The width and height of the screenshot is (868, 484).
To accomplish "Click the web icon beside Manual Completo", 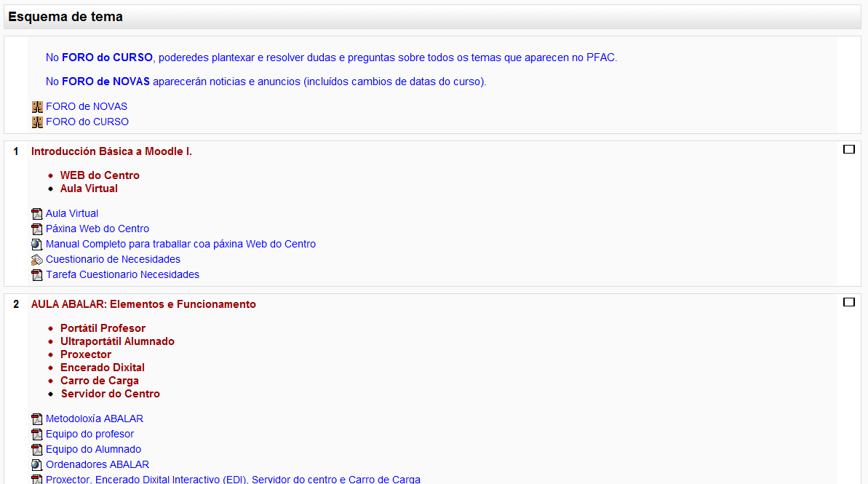I will coord(37,245).
